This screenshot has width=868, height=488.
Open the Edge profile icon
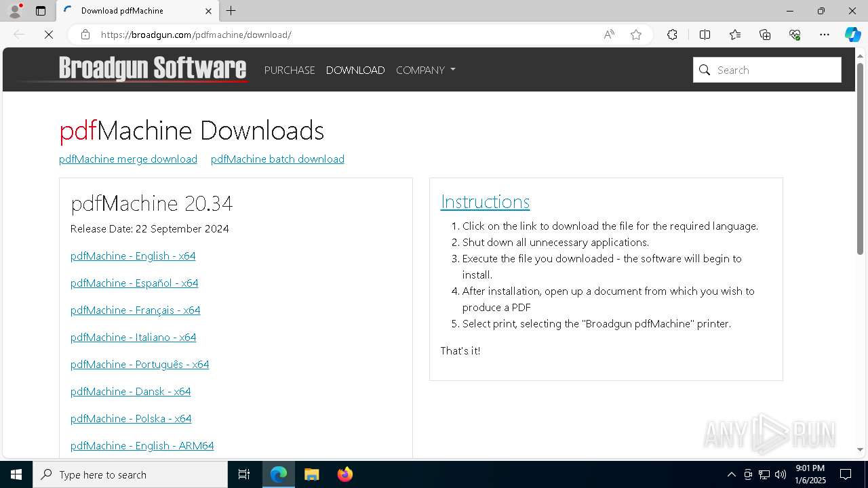(x=15, y=11)
